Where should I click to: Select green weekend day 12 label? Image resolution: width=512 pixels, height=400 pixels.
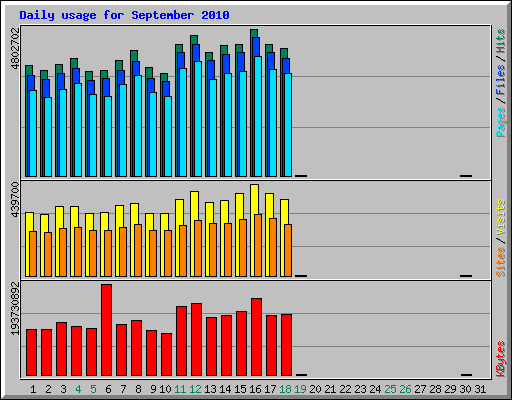coord(195,389)
